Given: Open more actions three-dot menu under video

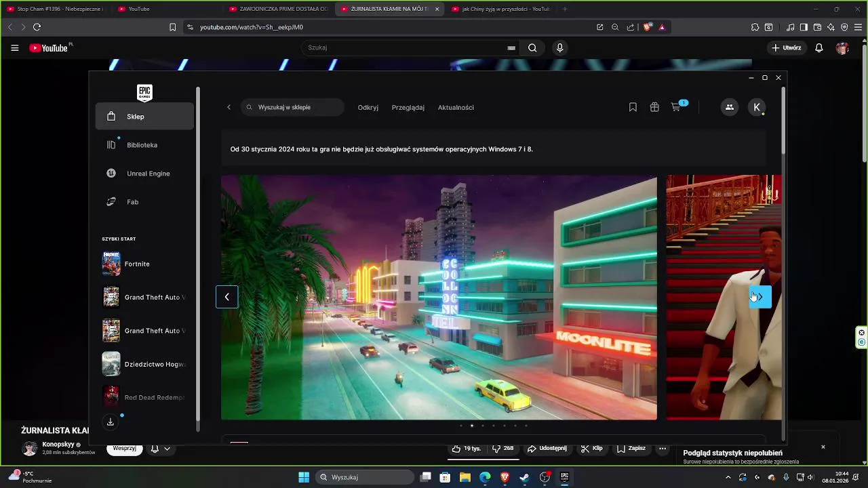Looking at the screenshot, I should pos(663,449).
